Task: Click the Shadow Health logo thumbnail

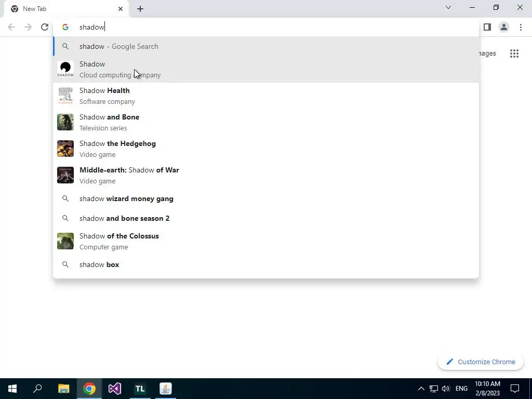Action: [x=65, y=96]
